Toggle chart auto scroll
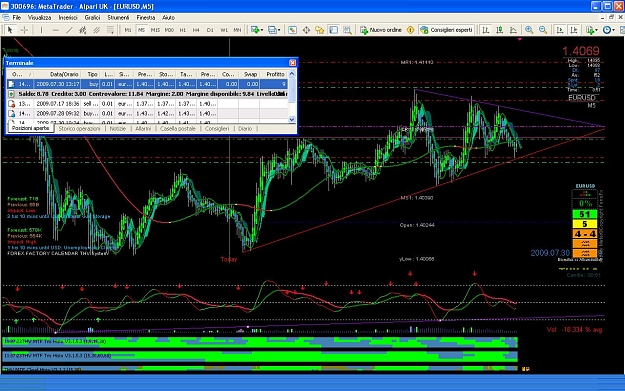Viewport: 625px width, 391px height. coord(560,30)
